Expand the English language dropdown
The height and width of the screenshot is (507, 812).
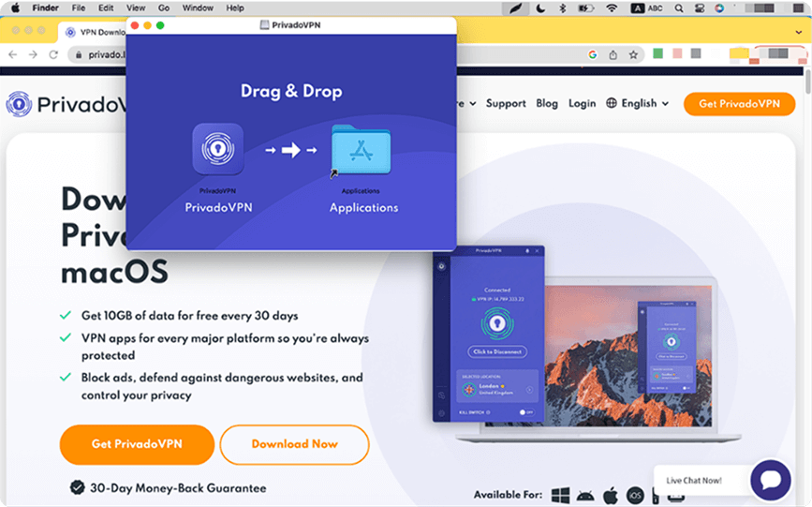coord(638,104)
